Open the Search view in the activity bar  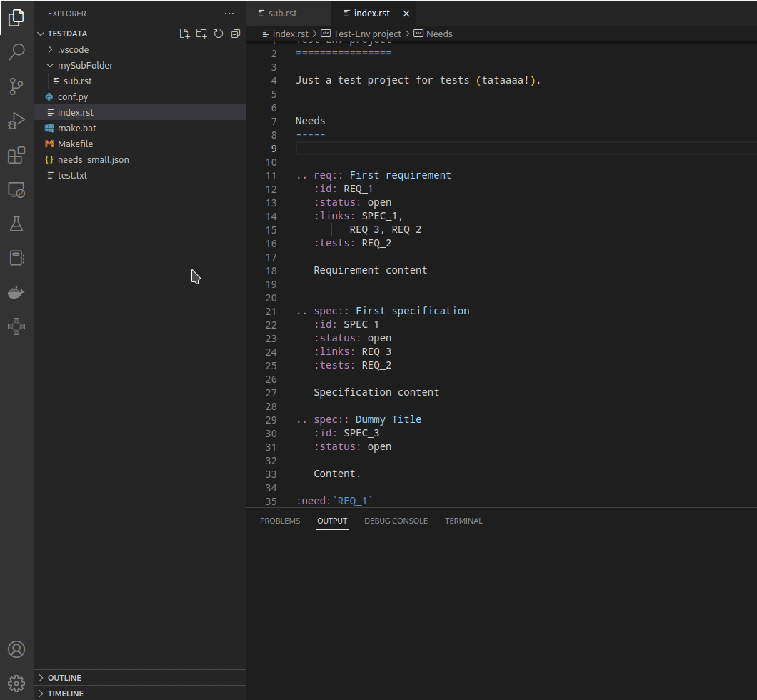pos(16,51)
